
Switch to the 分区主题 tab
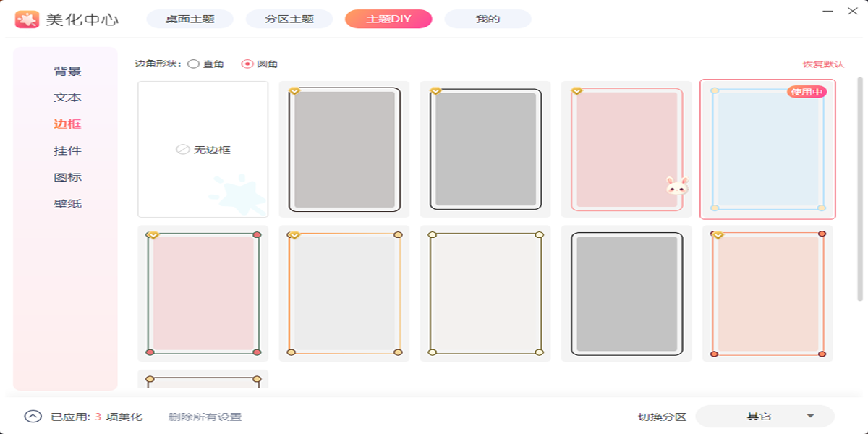click(x=289, y=20)
